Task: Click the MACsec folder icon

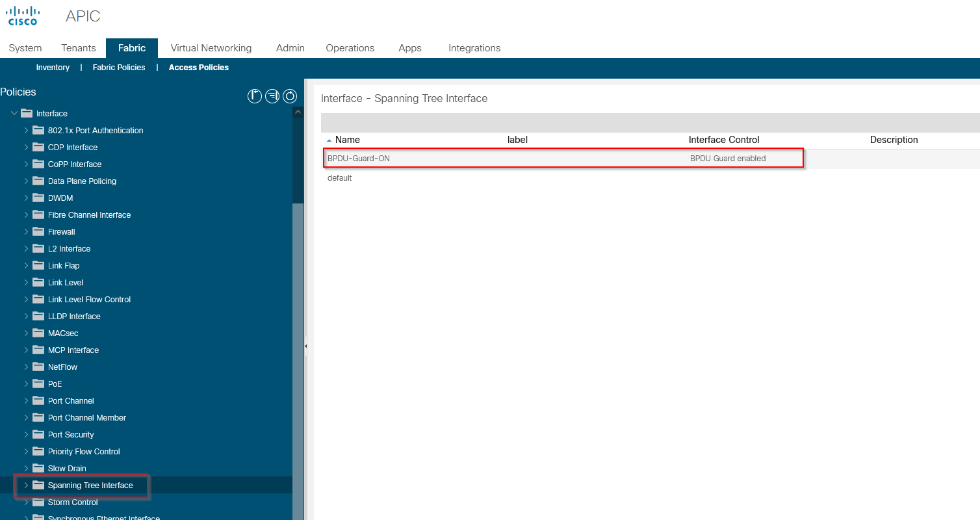Action: pos(38,333)
